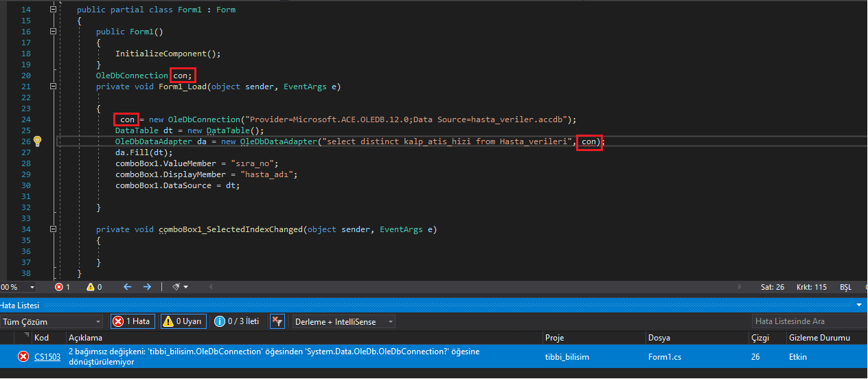
Task: Toggle the '1 Hata' errors filter
Action: [x=133, y=321]
